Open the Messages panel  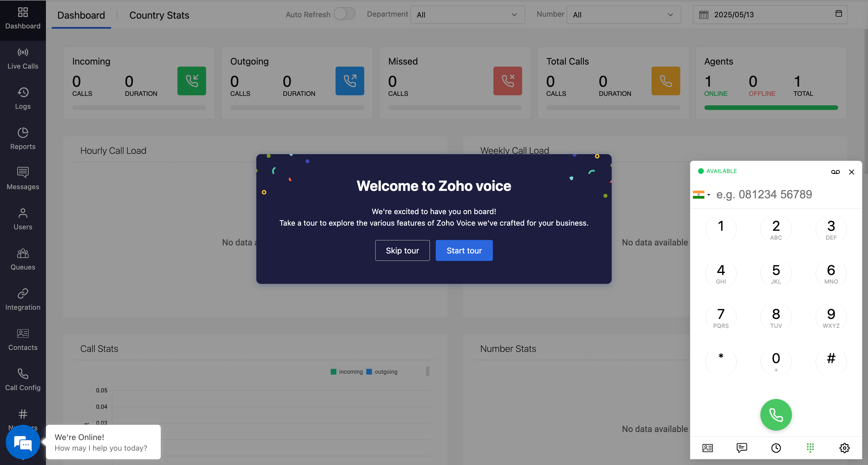[23, 179]
